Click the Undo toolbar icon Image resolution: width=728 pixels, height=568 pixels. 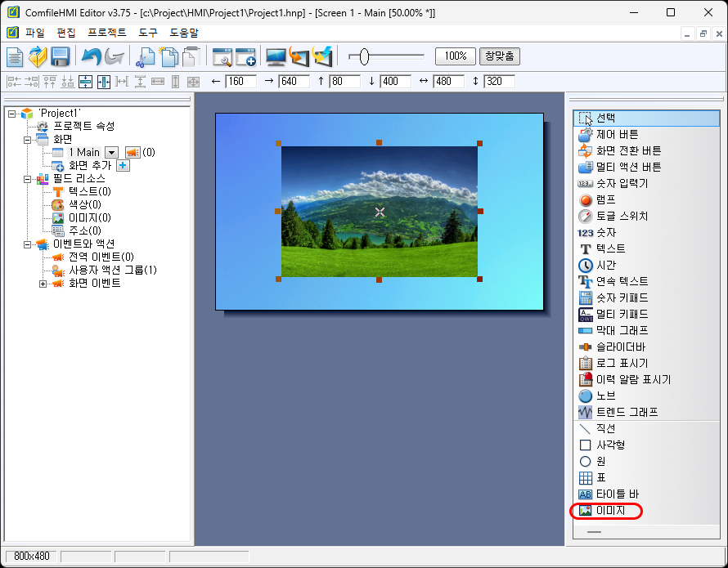[91, 56]
